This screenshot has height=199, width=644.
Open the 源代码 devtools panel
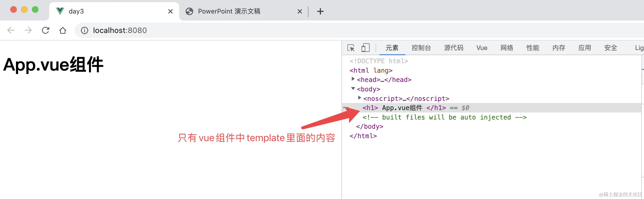[x=454, y=48]
